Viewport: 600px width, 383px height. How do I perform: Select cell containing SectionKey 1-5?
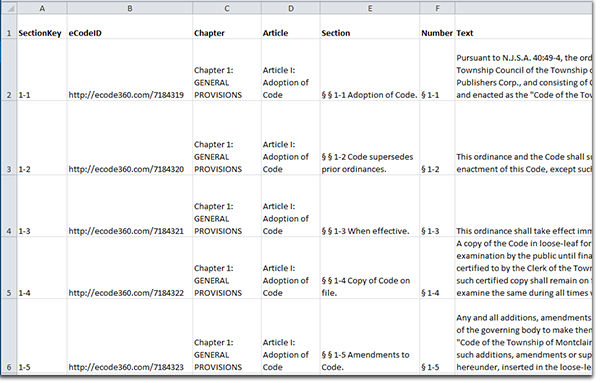tap(42, 336)
